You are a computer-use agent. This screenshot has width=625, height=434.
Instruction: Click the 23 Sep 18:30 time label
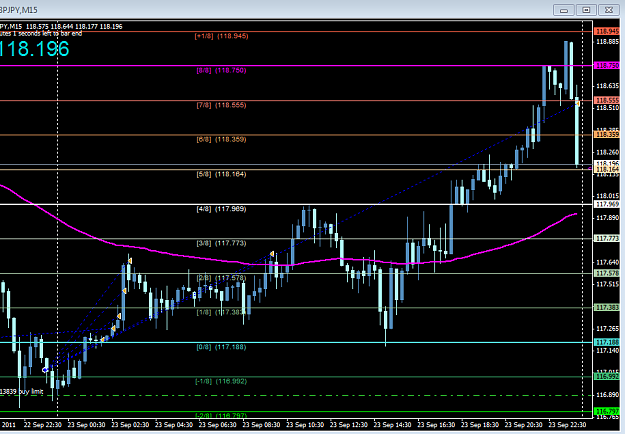click(x=480, y=424)
